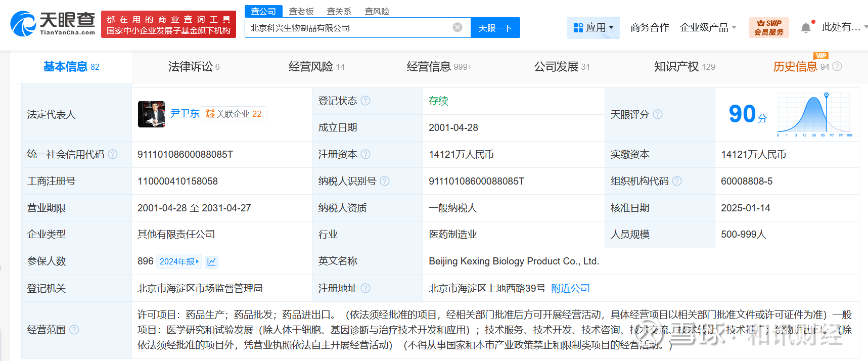Select the 查老板 search mode
This screenshot has width=868, height=361.
[x=301, y=11]
